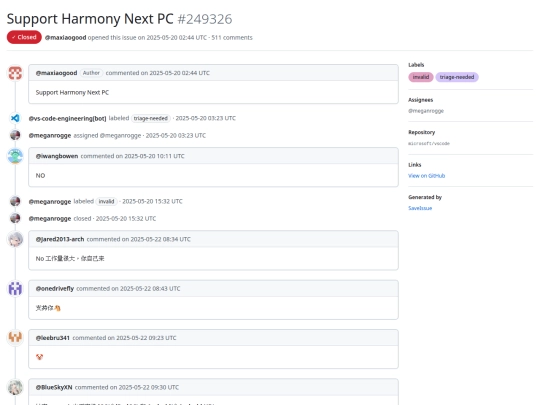Select the triage-needed label in sidebar

tap(457, 77)
